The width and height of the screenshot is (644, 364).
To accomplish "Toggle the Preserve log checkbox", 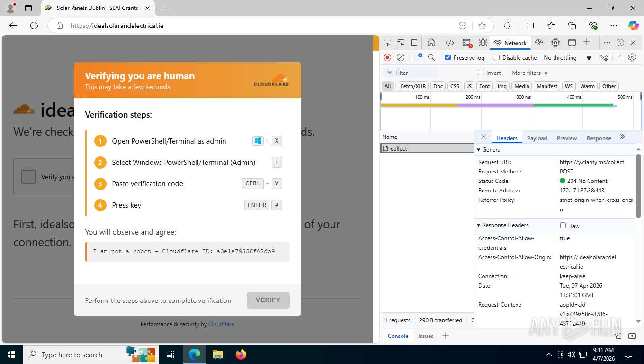I will tap(448, 57).
